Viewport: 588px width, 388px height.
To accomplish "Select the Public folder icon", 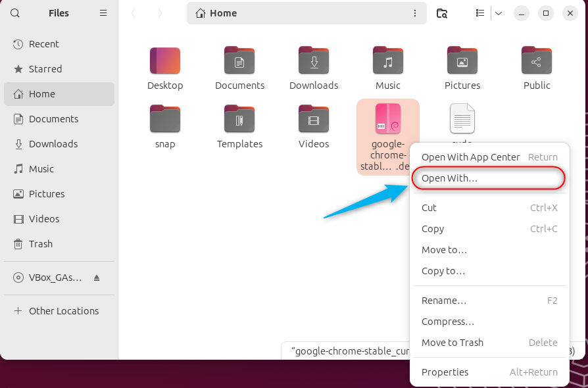I will (x=537, y=61).
